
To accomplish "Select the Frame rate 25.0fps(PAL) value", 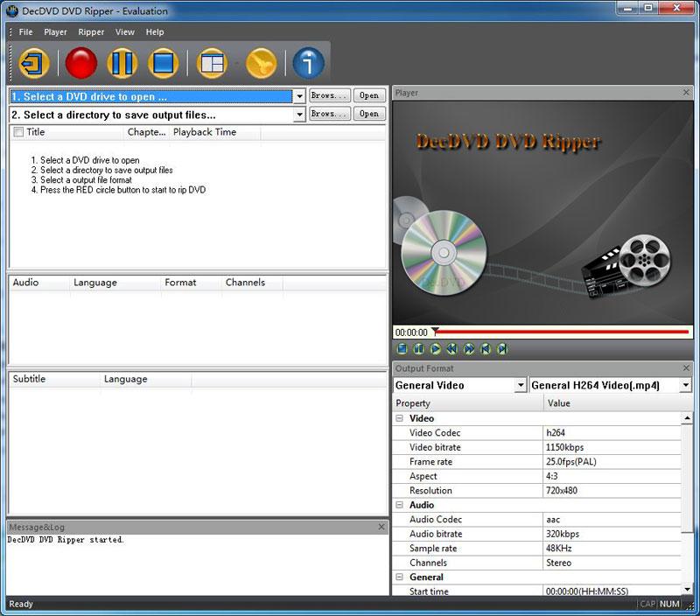I will [612, 461].
